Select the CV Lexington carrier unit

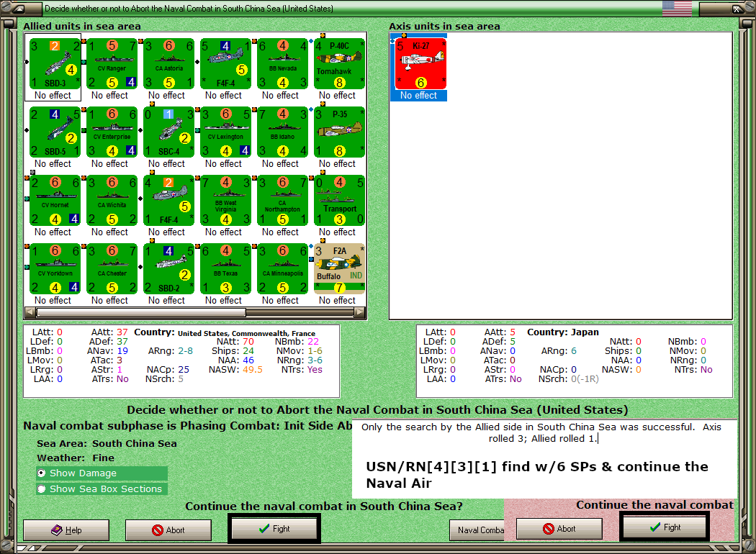(x=226, y=132)
